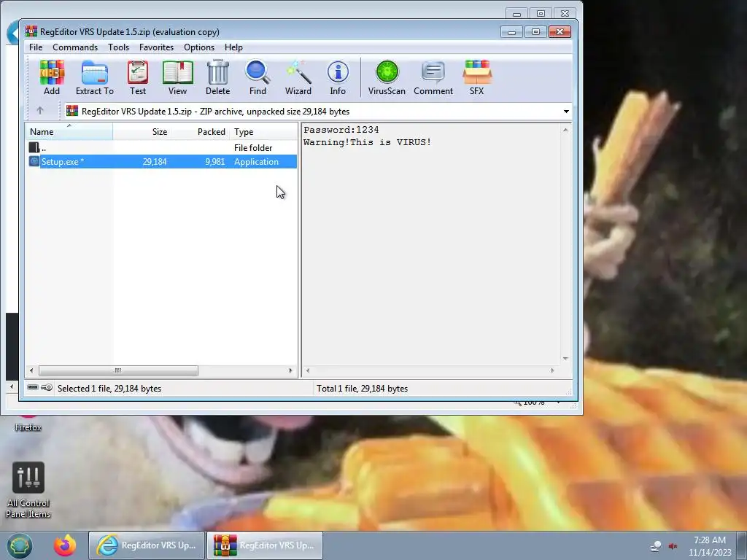Open the Options menu

coord(199,47)
